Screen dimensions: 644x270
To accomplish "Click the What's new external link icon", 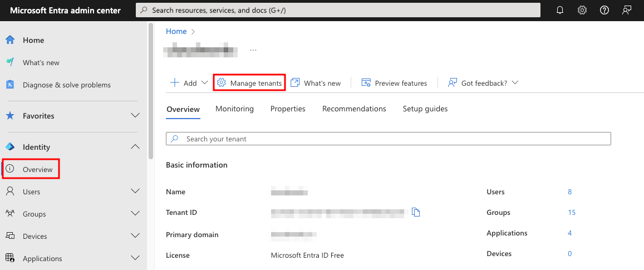I will point(295,82).
